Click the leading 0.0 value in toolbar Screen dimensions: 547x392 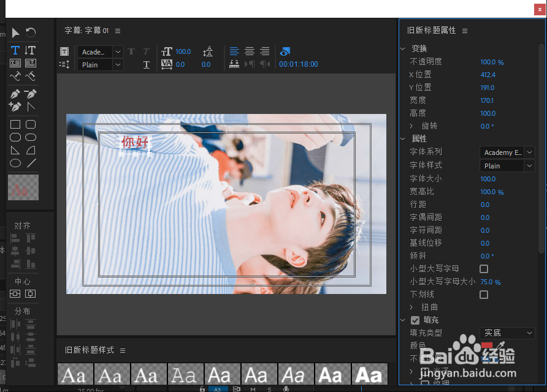206,64
